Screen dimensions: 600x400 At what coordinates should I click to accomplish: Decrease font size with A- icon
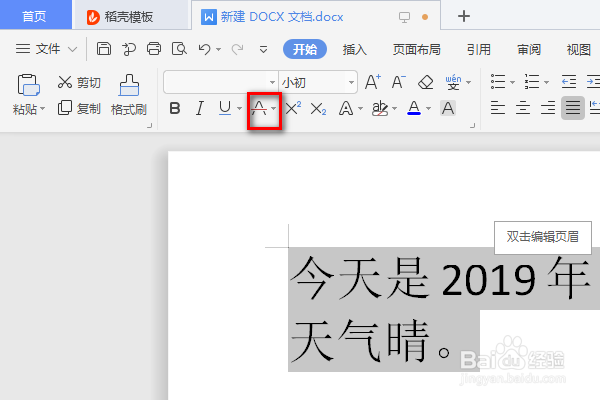click(x=398, y=82)
